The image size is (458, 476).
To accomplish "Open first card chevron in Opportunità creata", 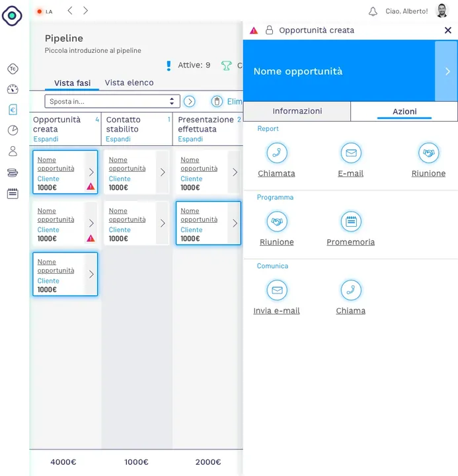I will pyautogui.click(x=91, y=172).
